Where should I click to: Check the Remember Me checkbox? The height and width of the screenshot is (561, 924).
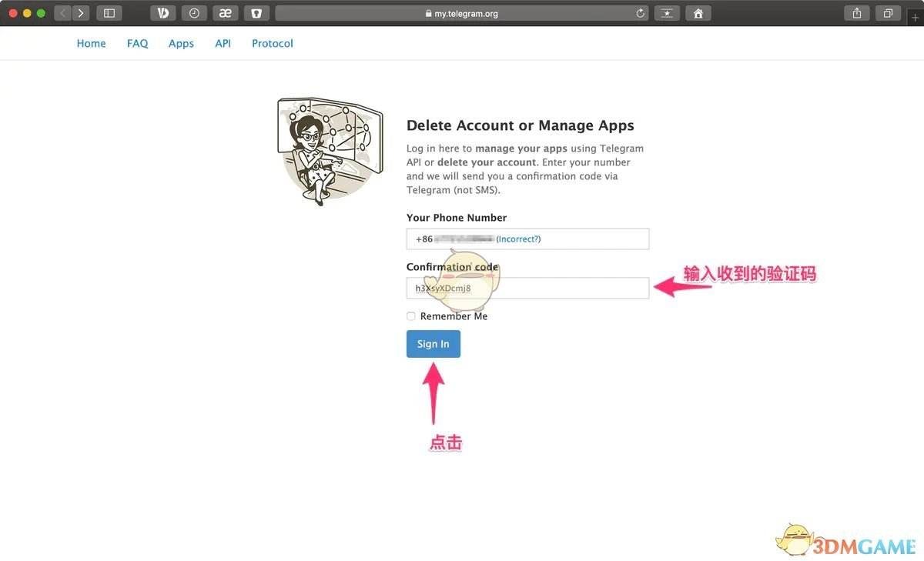point(411,316)
